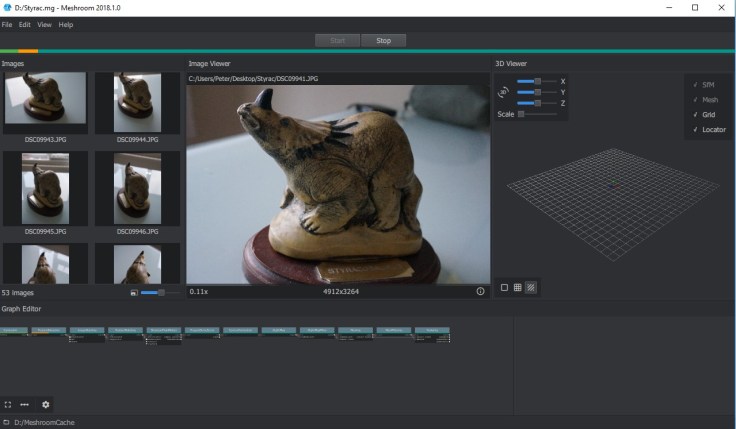The height and width of the screenshot is (429, 736).
Task: Click the thumbnail size icon
Action: [x=133, y=292]
